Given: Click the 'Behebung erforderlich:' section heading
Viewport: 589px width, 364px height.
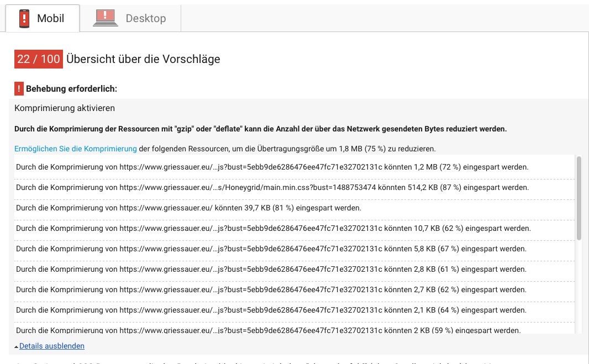Looking at the screenshot, I should tap(71, 88).
